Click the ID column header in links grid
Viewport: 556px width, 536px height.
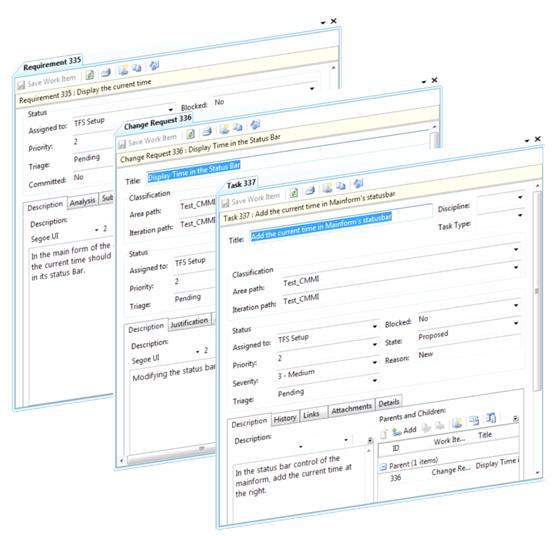[396, 449]
